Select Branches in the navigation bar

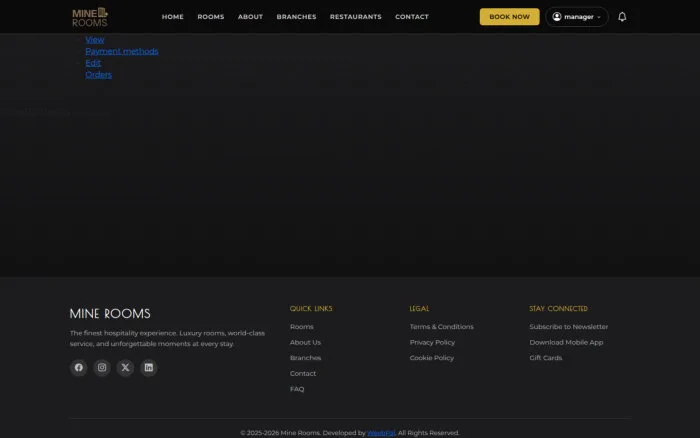point(296,17)
